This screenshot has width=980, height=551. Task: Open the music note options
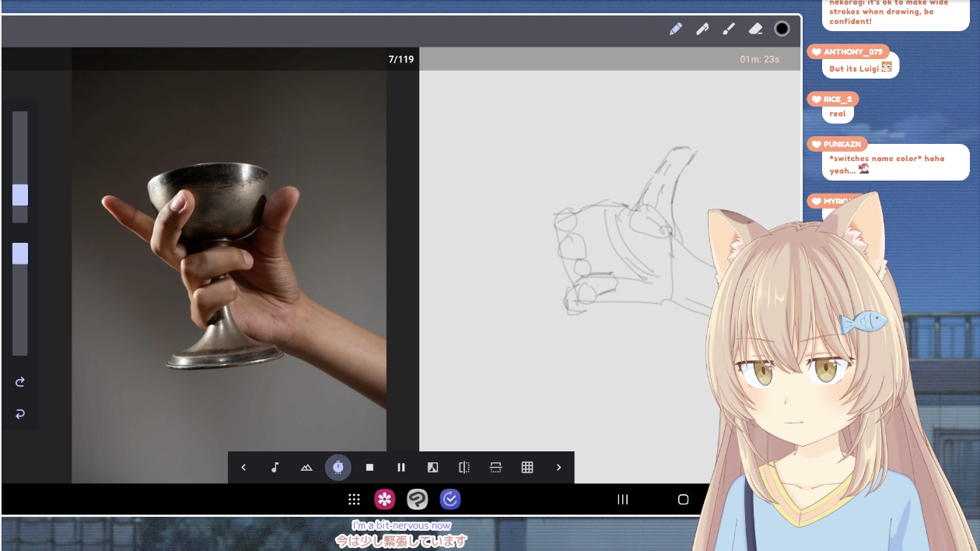275,468
